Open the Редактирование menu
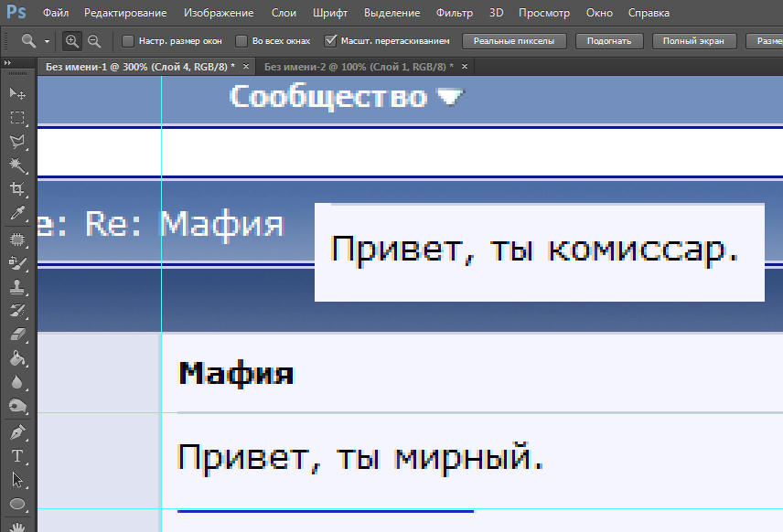The width and height of the screenshot is (783, 532). pyautogui.click(x=125, y=13)
